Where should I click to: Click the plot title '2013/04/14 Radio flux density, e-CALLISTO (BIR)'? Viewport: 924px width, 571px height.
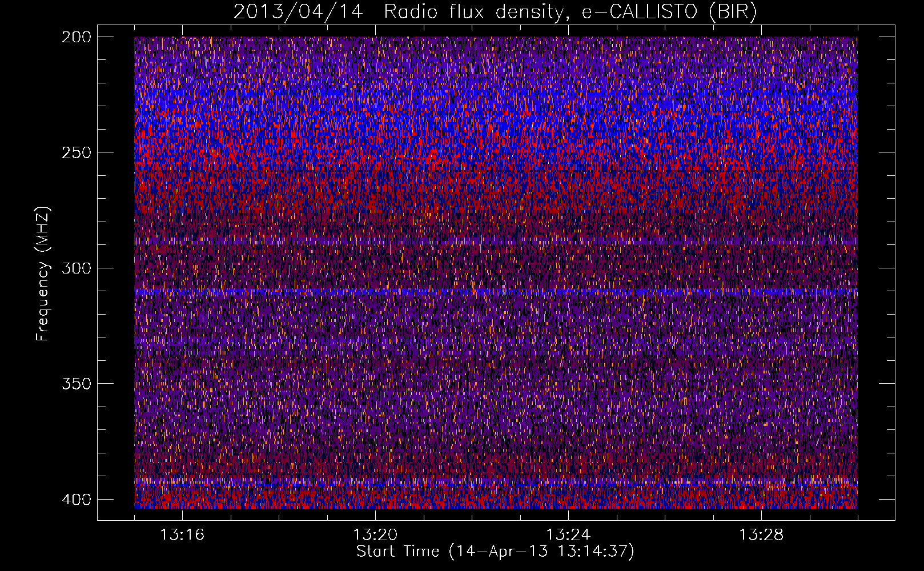(495, 12)
